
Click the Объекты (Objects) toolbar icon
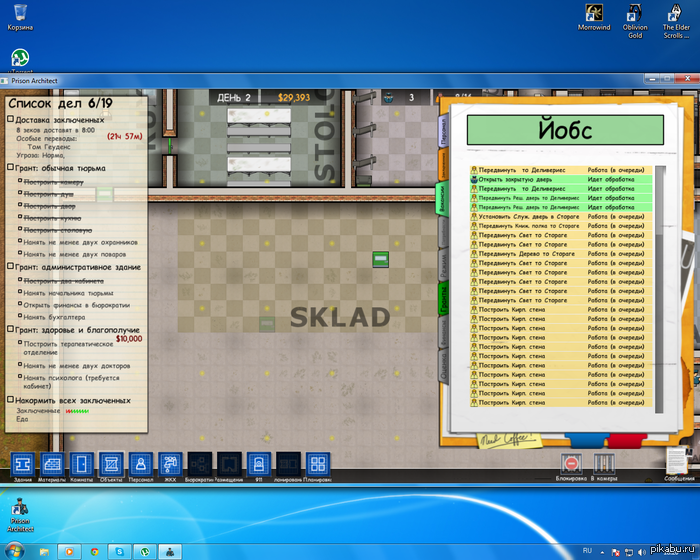click(111, 465)
